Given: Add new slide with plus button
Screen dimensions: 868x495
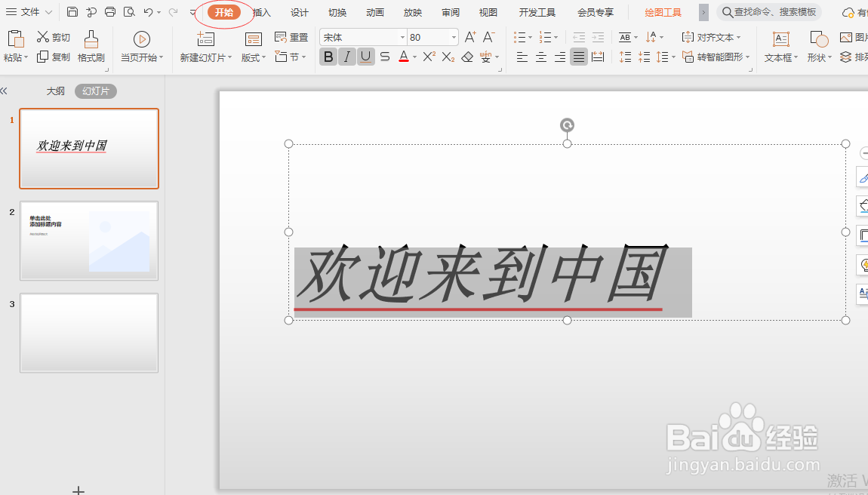Looking at the screenshot, I should pyautogui.click(x=78, y=490).
